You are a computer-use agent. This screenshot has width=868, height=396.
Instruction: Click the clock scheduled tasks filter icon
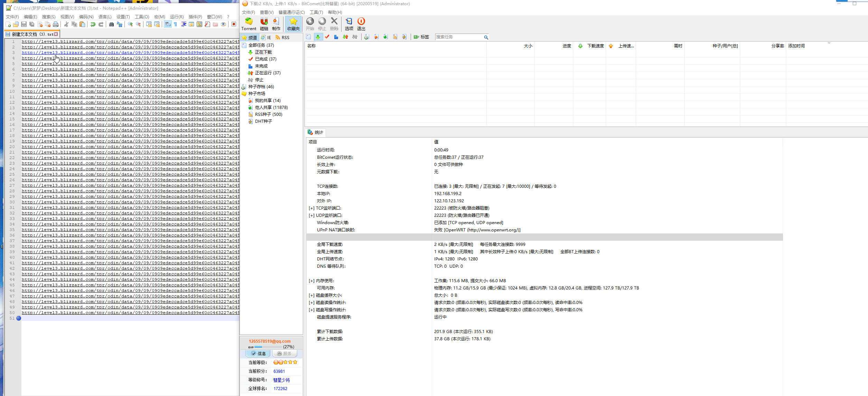[x=367, y=37]
